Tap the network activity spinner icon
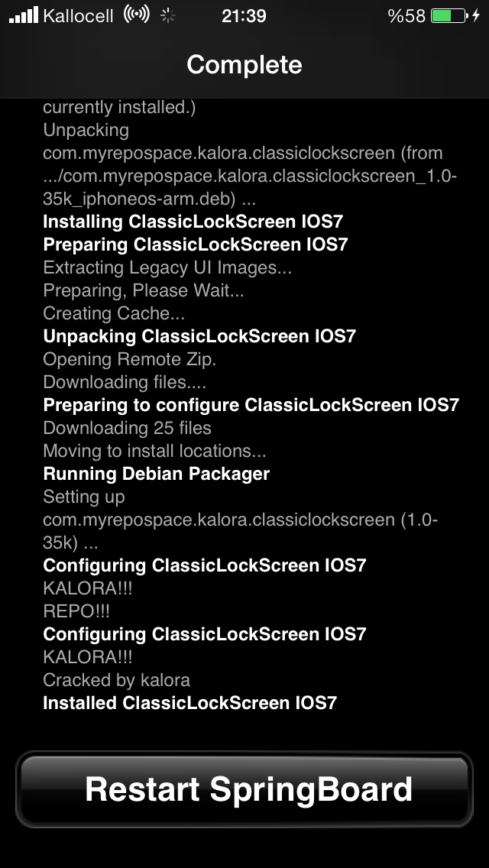Screen dimensions: 489x868 pyautogui.click(x=168, y=15)
